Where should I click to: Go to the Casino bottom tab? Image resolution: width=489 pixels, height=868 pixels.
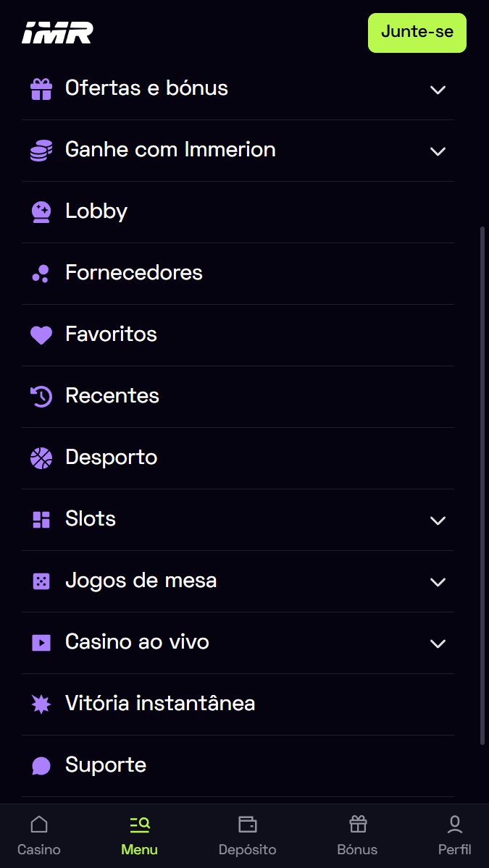click(39, 835)
